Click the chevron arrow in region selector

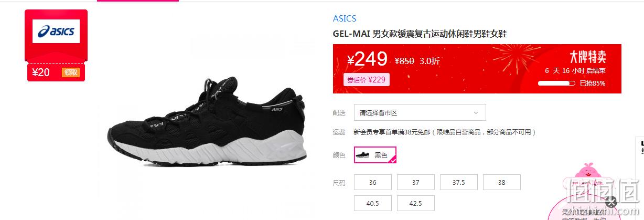[476, 112]
